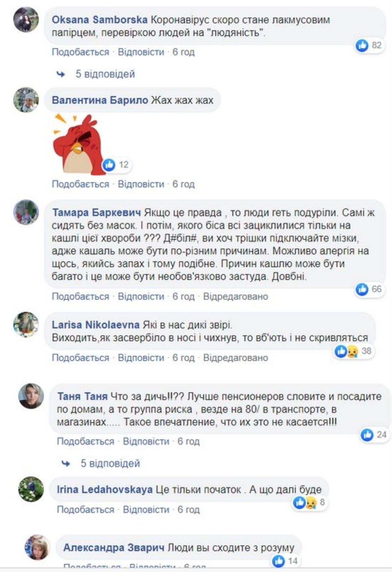The height and width of the screenshot is (572, 392).
Task: Open likes on Александра Зварич's comment
Action: (x=285, y=561)
